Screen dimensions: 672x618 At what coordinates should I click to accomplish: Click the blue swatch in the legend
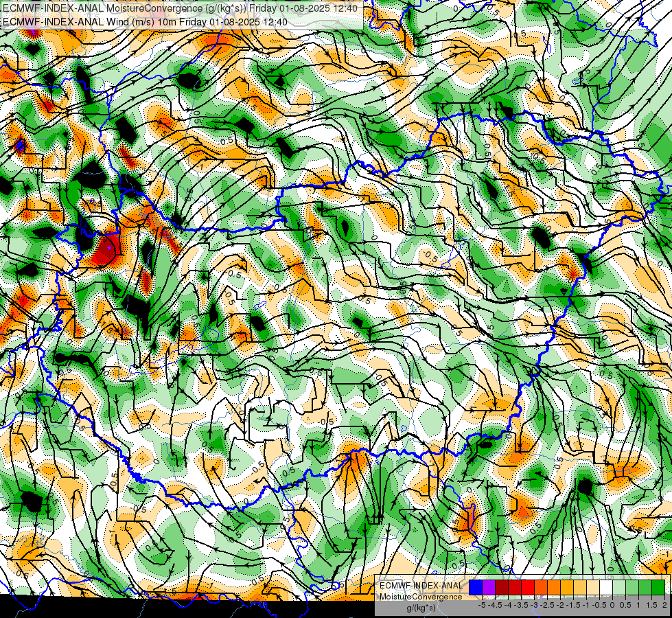pos(476,587)
